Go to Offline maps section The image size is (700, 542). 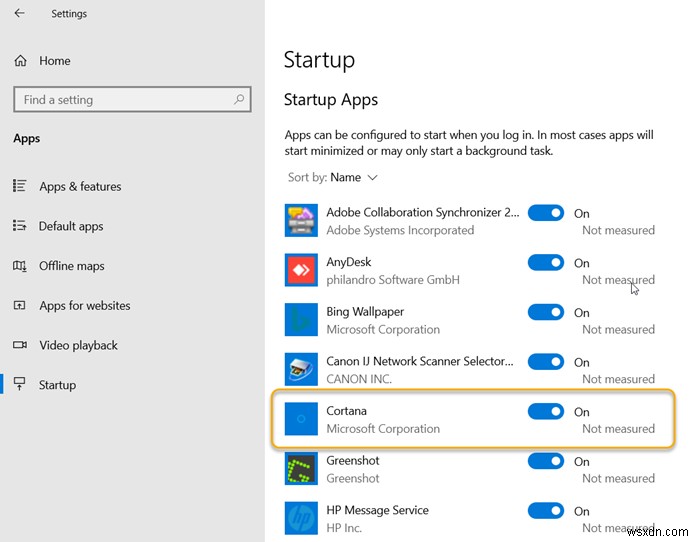click(71, 266)
